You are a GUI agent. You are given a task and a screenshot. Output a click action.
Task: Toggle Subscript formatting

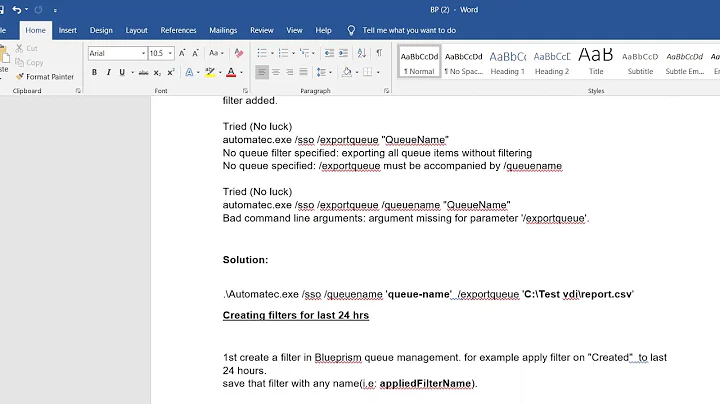click(157, 72)
